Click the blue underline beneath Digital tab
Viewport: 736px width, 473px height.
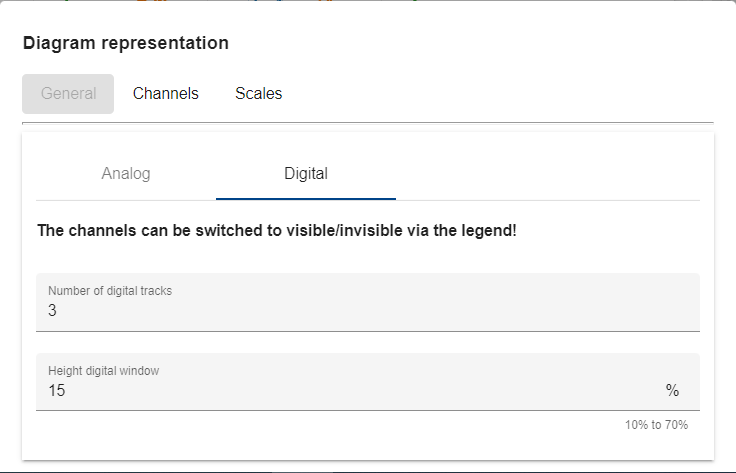(306, 199)
